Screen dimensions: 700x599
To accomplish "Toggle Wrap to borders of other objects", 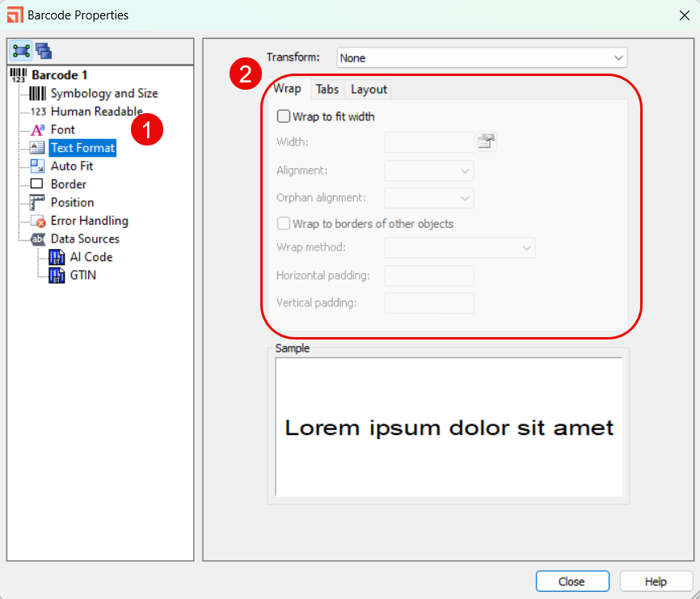I will click(284, 224).
